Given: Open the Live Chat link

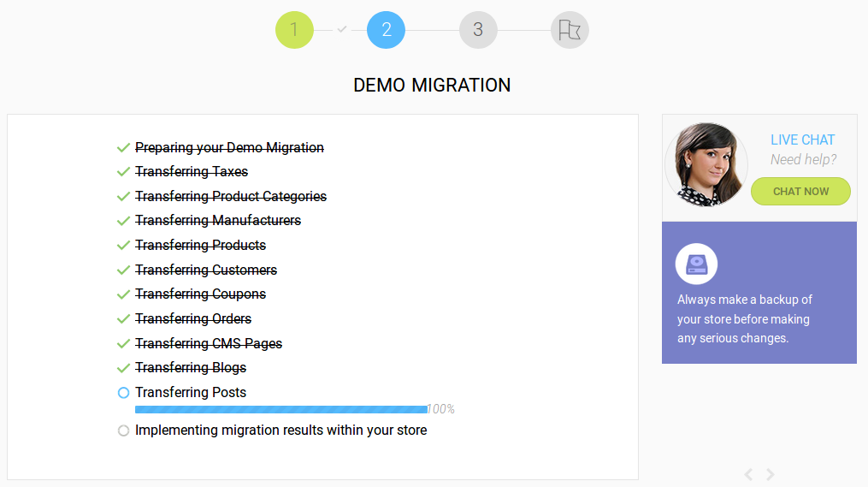Looking at the screenshot, I should (802, 140).
